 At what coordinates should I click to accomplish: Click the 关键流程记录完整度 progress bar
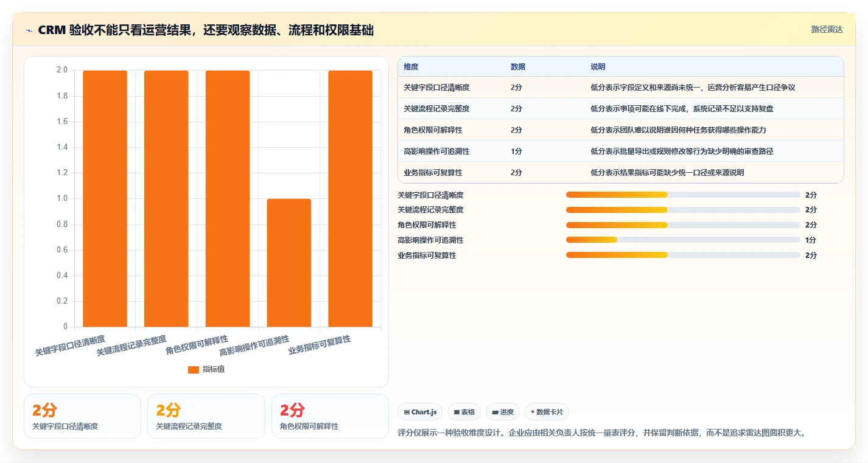click(x=683, y=209)
